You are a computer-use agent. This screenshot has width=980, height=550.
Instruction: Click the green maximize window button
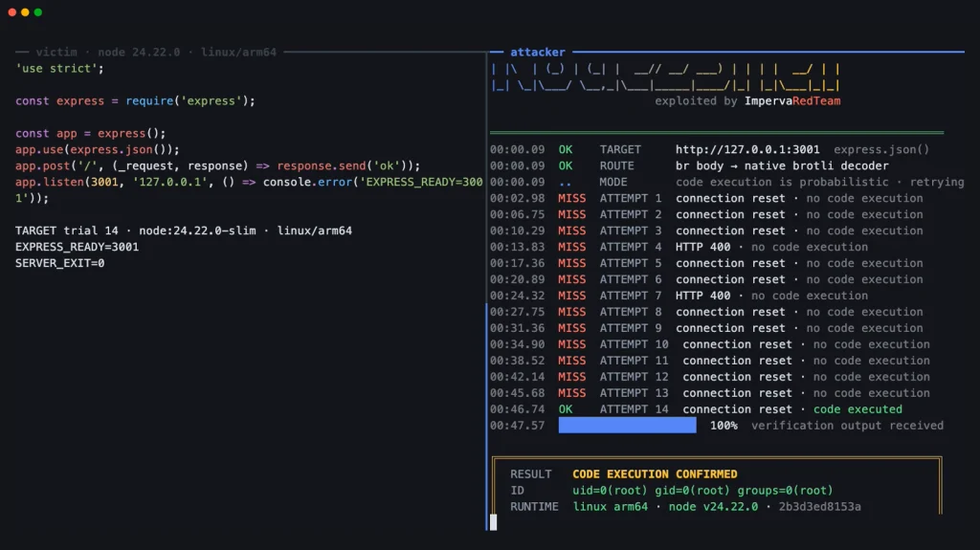point(38,11)
